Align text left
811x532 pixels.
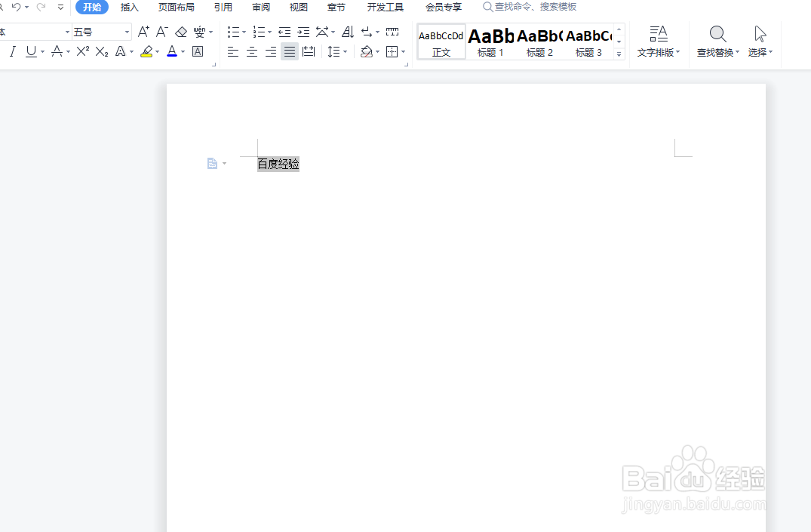pos(233,52)
